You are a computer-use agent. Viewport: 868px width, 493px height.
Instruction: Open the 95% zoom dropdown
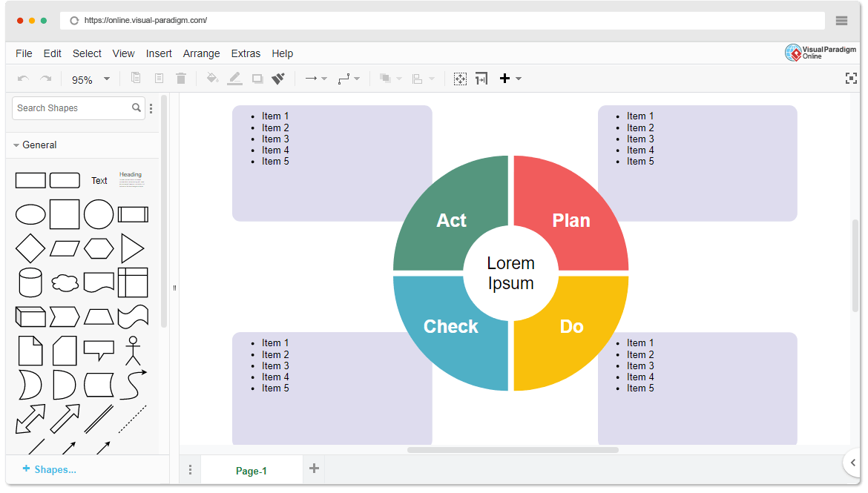point(91,79)
